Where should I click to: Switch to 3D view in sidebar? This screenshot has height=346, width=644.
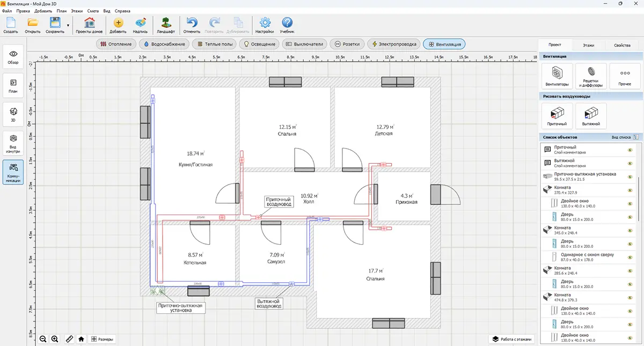point(13,114)
